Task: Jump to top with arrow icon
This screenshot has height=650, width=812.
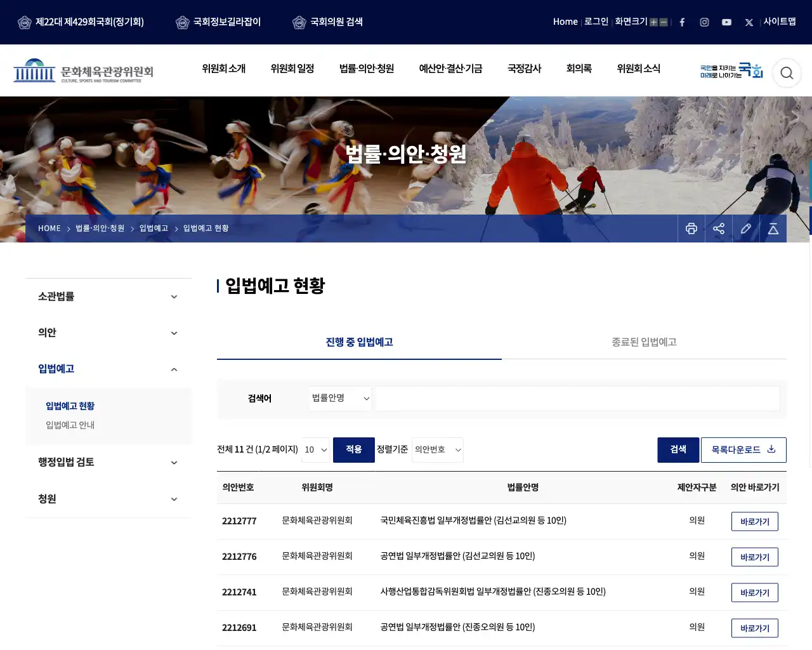Action: tap(773, 229)
